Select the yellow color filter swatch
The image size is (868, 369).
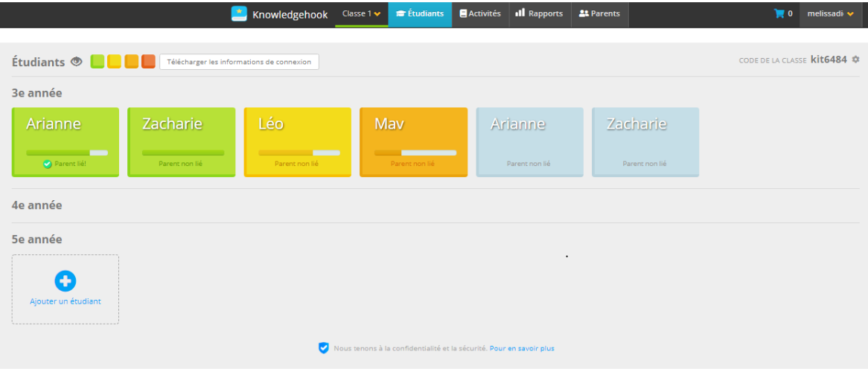[115, 62]
